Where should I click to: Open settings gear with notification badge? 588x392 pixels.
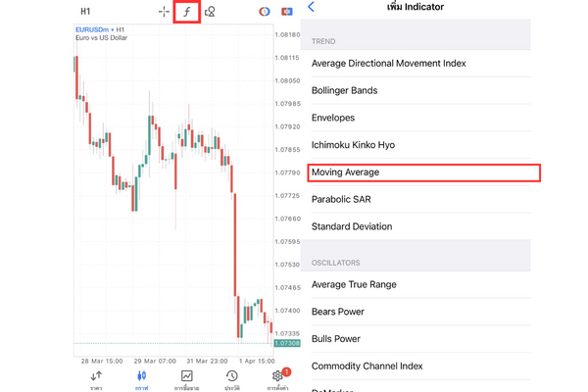279,377
